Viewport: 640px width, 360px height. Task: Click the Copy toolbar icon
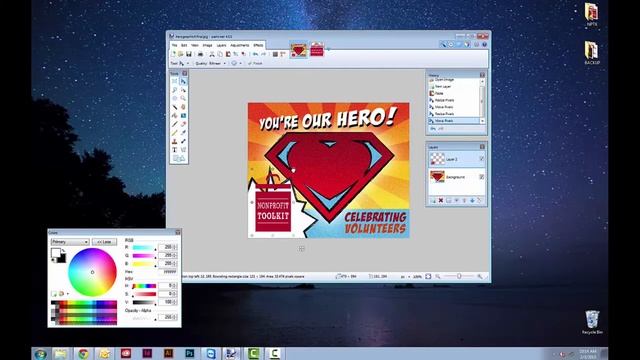point(220,54)
